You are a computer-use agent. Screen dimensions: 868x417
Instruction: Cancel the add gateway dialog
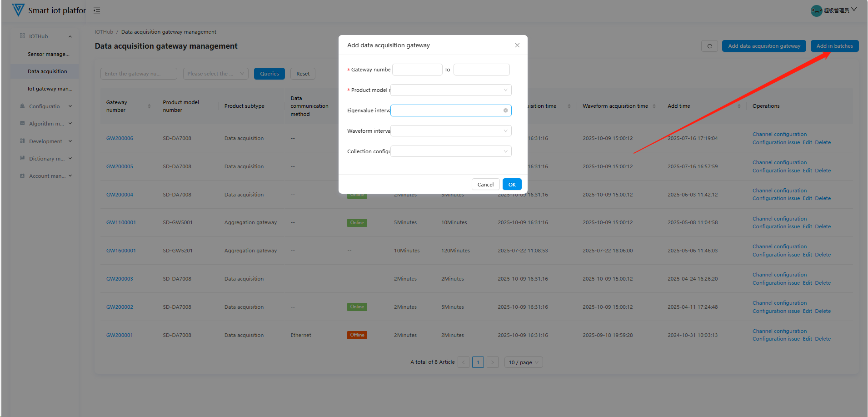click(x=485, y=184)
